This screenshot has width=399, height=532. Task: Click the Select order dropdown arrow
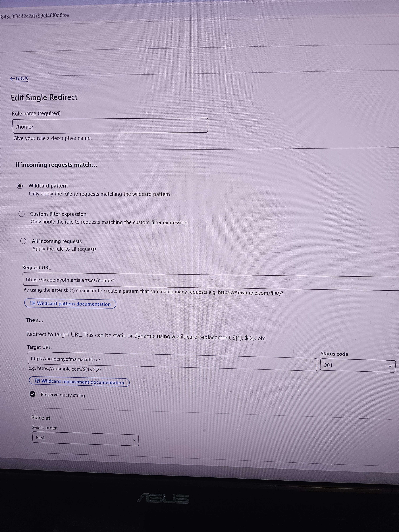tap(134, 440)
